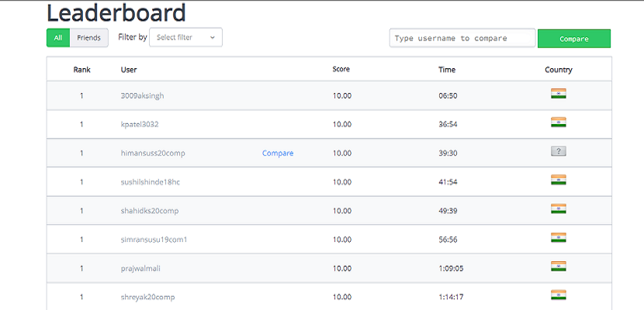Click India flag for simransusu19com1
Screen dimensions: 644x310
tap(558, 237)
